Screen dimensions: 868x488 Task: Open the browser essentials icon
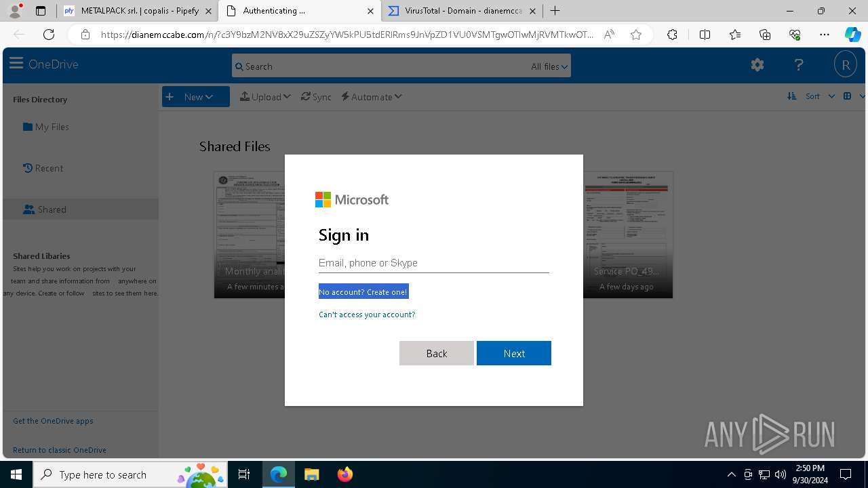[795, 35]
